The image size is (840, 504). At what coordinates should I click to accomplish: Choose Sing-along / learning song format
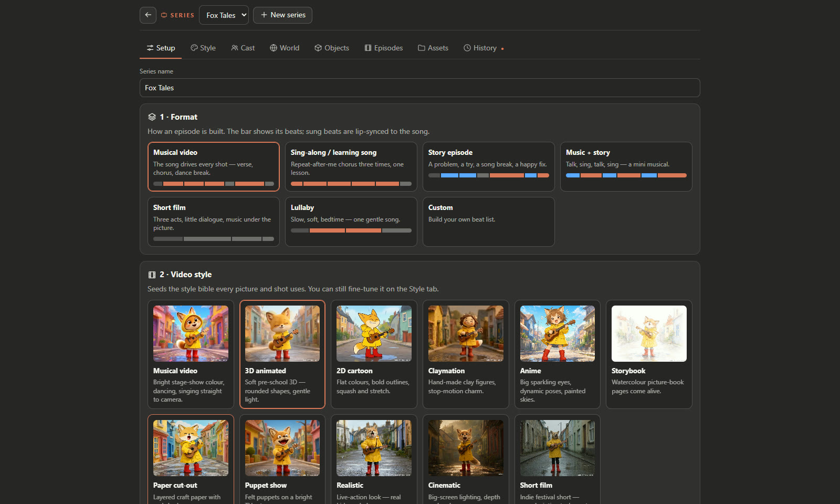point(351,166)
